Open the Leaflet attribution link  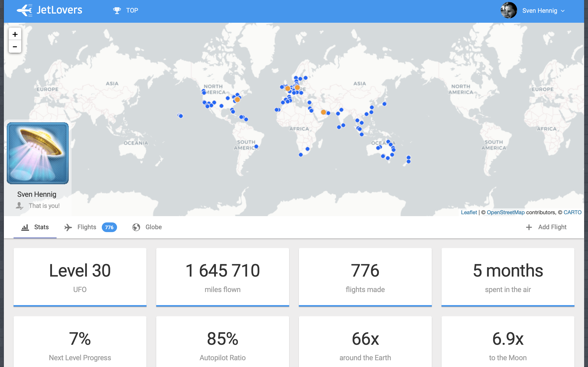click(x=469, y=212)
